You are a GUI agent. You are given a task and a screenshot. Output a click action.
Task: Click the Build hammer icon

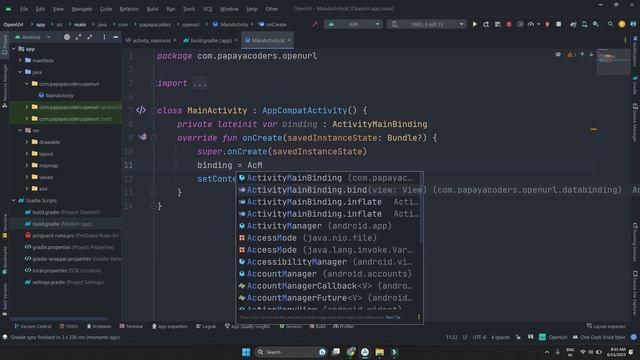click(315, 24)
